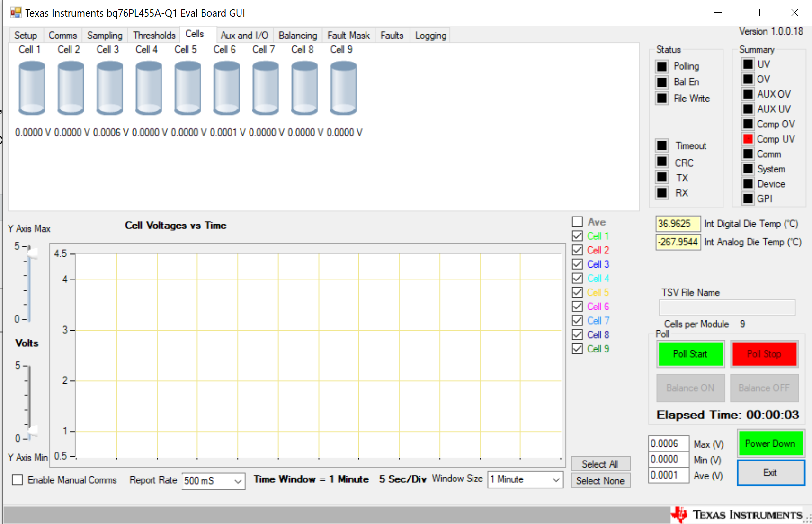812x524 pixels.
Task: Click the CRC status indicator
Action: click(x=662, y=162)
